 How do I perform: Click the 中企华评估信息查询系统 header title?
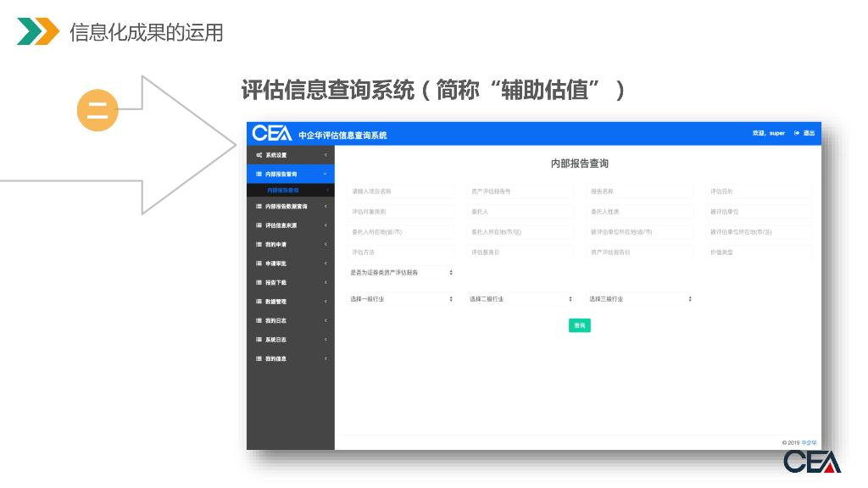342,135
